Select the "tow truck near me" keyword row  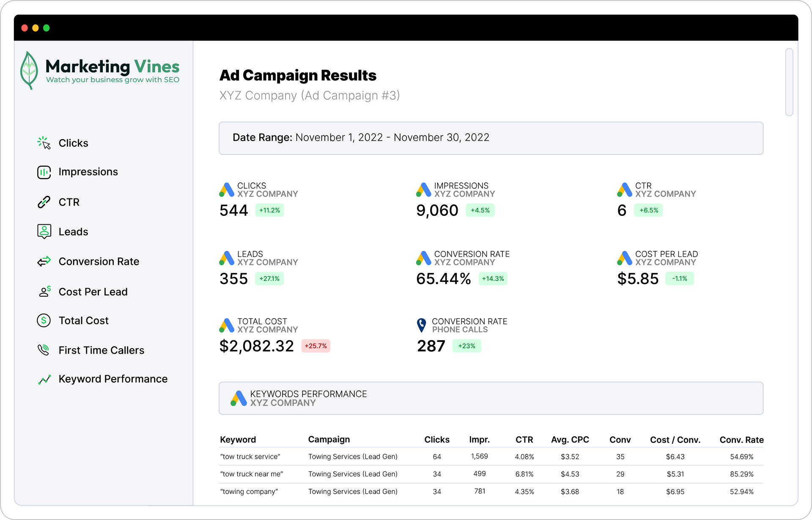tap(252, 474)
